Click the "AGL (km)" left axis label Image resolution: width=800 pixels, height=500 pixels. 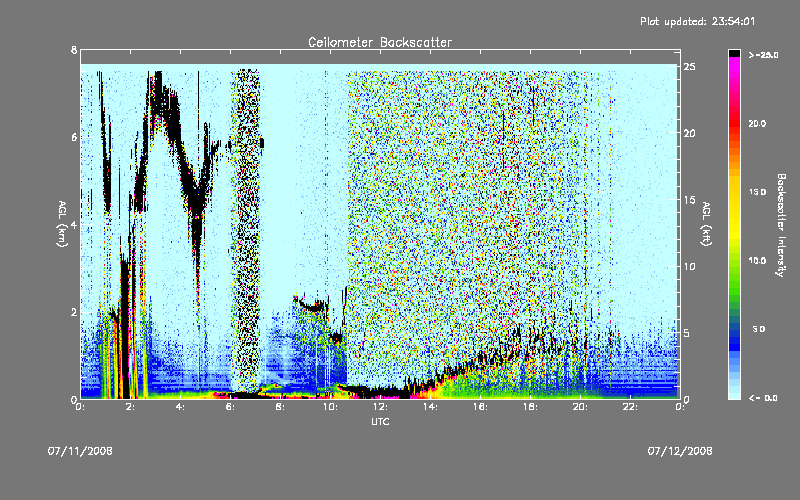tap(62, 224)
